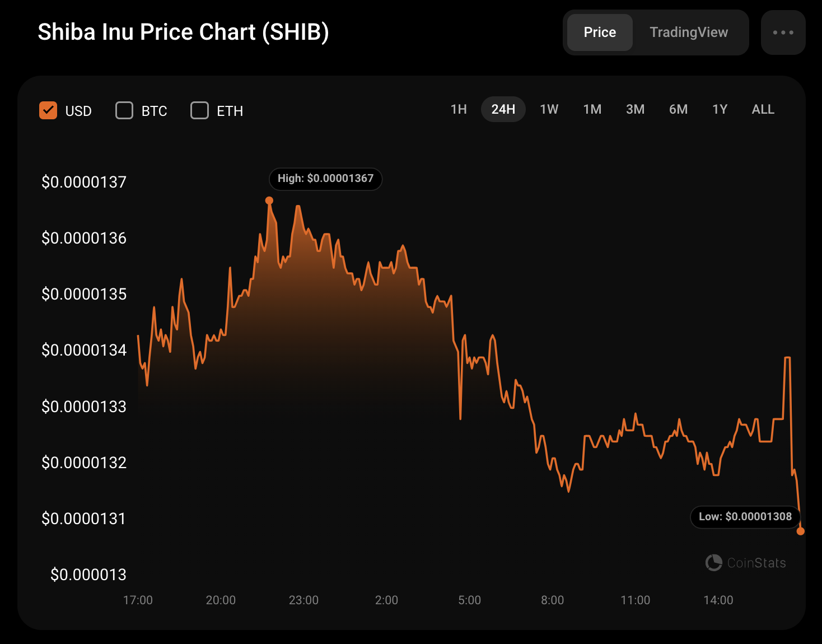Image resolution: width=822 pixels, height=644 pixels.
Task: Click the High price point marker
Action: coord(269,200)
